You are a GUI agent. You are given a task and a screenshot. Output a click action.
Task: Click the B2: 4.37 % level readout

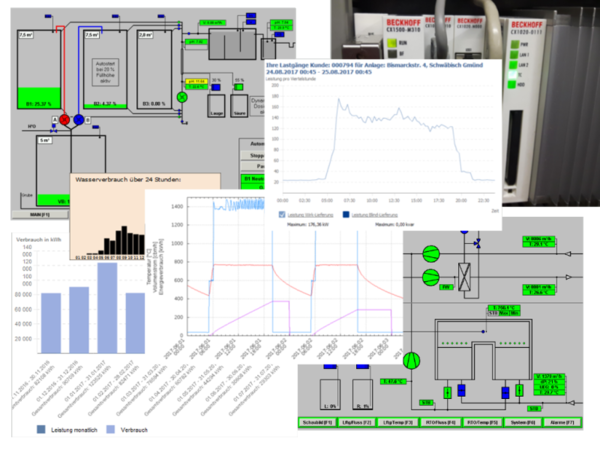pos(105,104)
